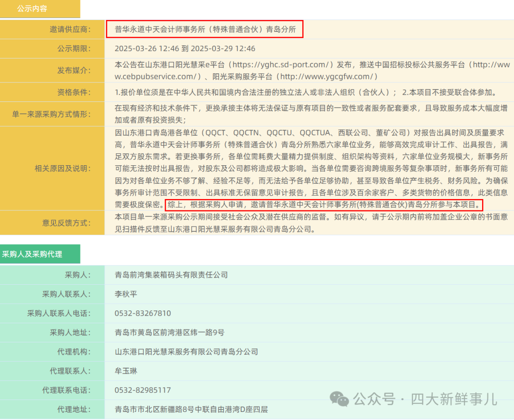Click the 公示期限 label
The width and height of the screenshot is (514, 420).
[74, 49]
